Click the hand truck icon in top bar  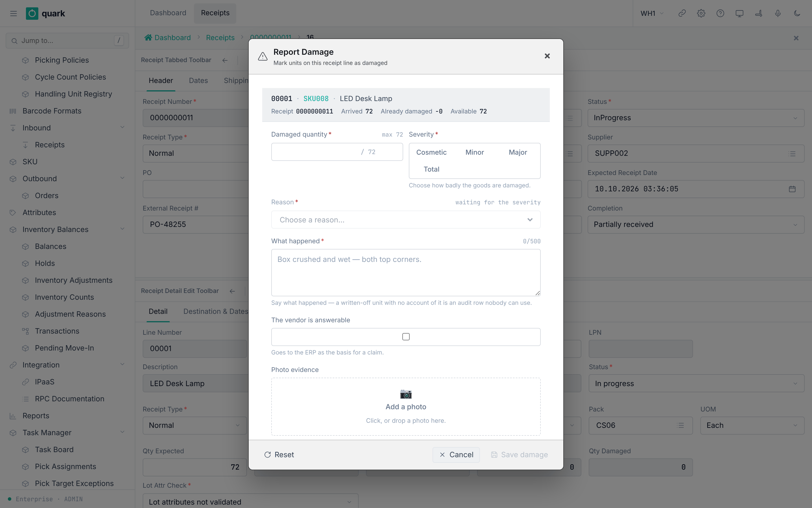(758, 14)
